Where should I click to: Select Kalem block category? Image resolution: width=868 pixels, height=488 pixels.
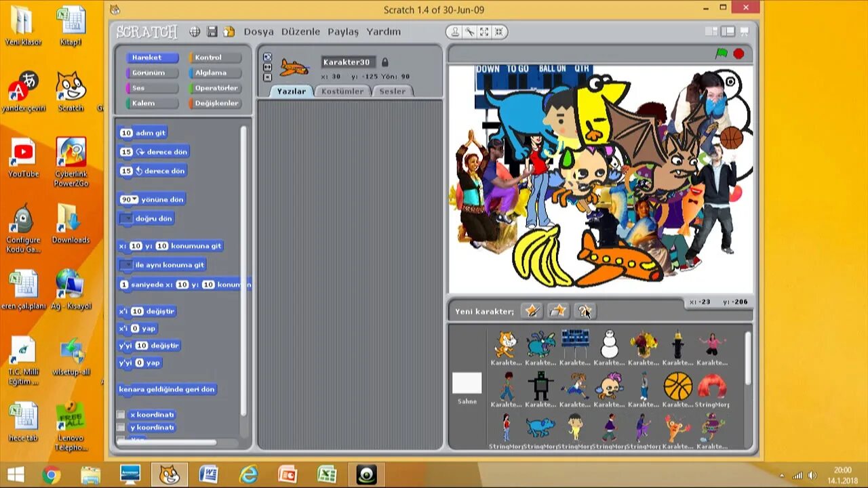click(x=152, y=103)
